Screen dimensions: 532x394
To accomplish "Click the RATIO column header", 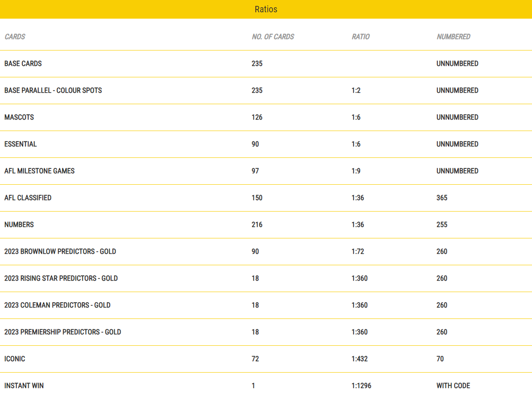I will coord(360,36).
